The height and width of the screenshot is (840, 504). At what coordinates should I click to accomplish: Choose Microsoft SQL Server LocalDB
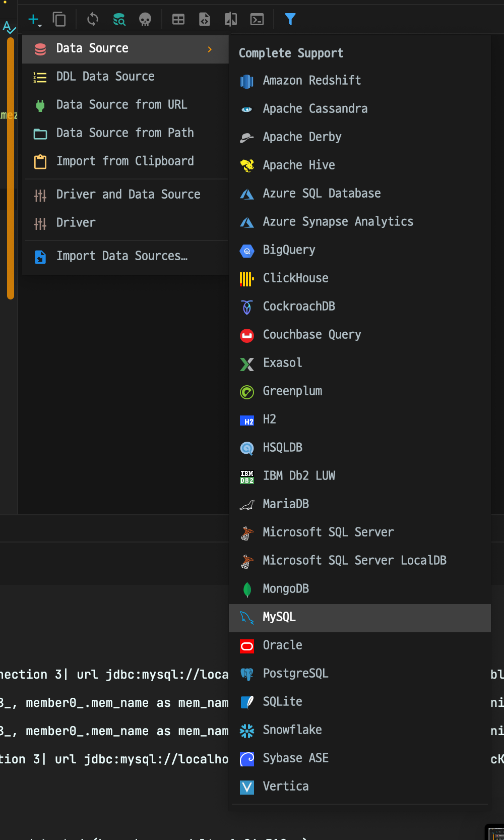360,561
